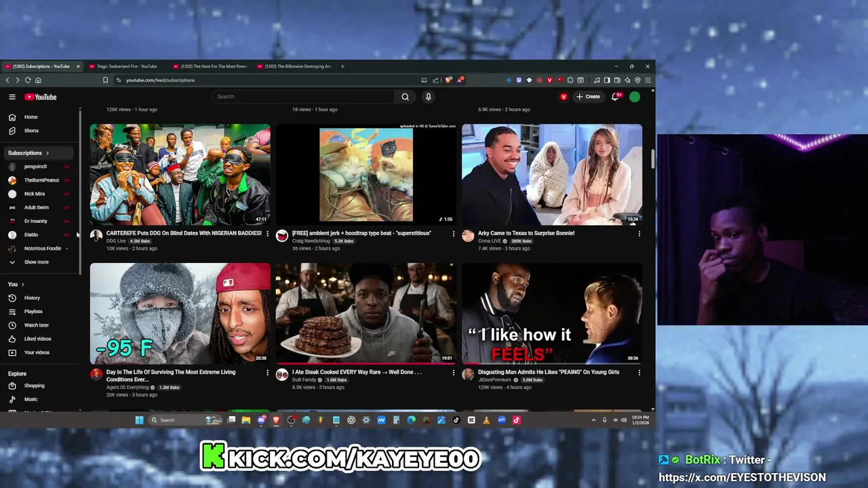Open the -95 F extreme living thumbnail
This screenshot has width=868, height=488.
point(180,313)
